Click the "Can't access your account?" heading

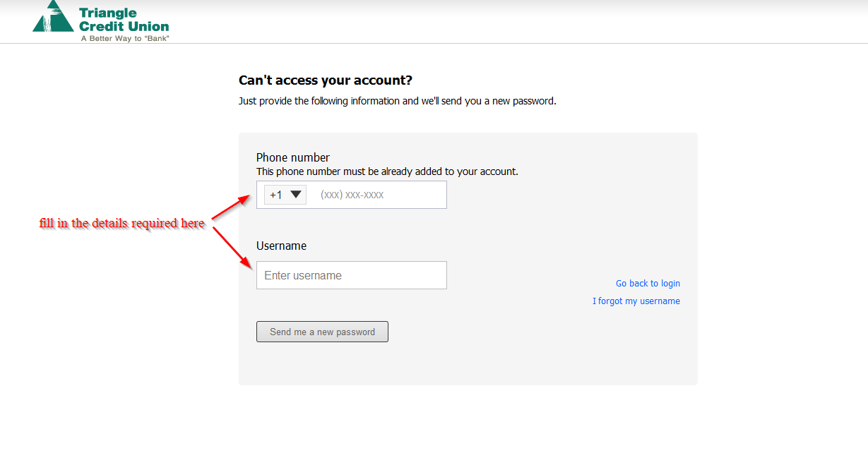pos(325,80)
